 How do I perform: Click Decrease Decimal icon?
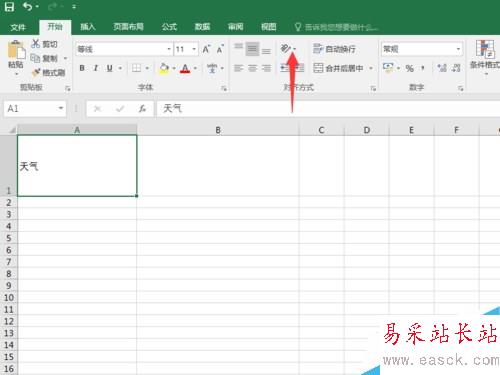[456, 68]
